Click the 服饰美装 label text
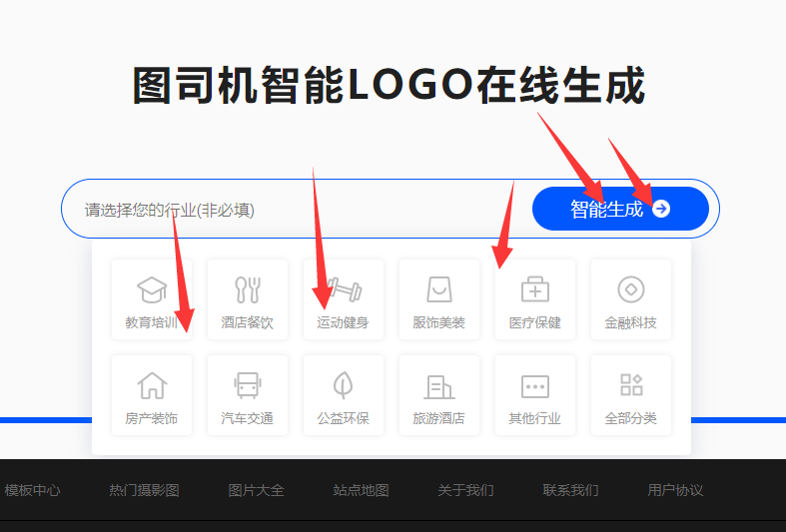 click(438, 322)
